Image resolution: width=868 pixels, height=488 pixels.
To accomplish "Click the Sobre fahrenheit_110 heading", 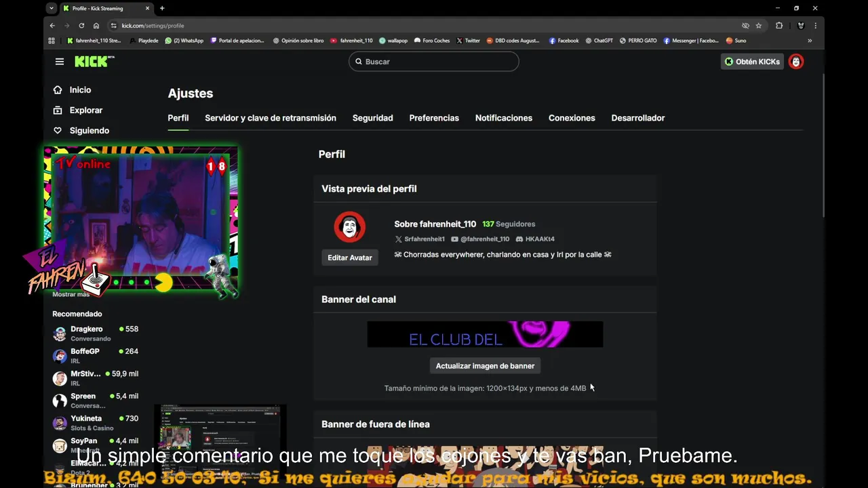I will [x=435, y=224].
